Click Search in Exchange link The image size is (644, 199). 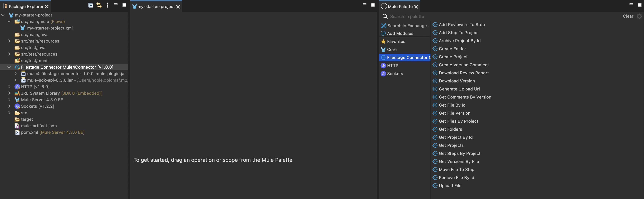pyautogui.click(x=408, y=25)
